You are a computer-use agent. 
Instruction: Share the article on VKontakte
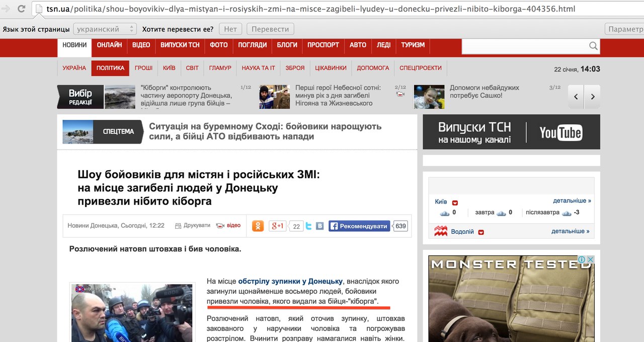point(319,226)
